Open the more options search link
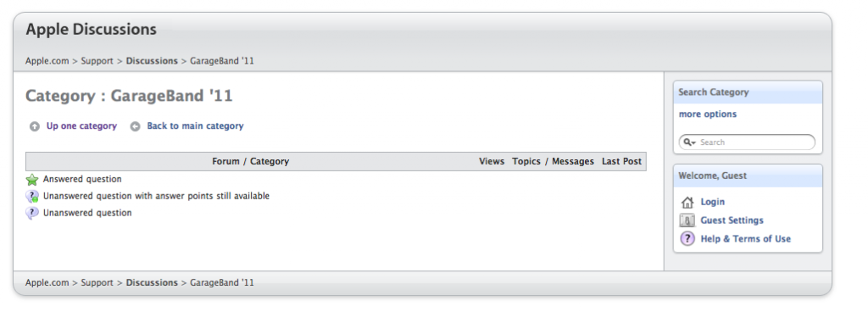Viewport: 868px width, 312px height. [x=708, y=114]
